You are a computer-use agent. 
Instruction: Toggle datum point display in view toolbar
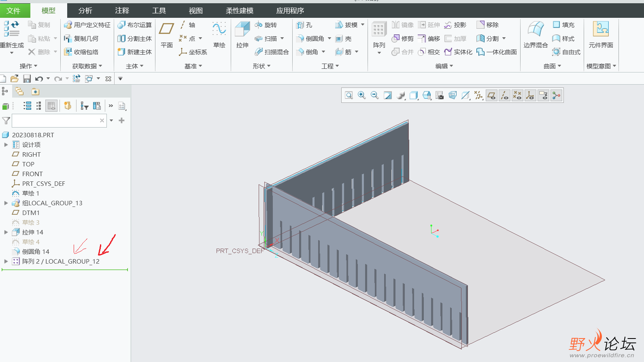click(517, 96)
